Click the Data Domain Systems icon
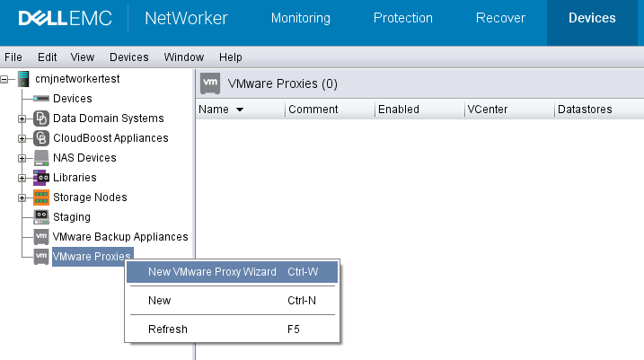Screen dimensions: 644x360 click(x=41, y=119)
